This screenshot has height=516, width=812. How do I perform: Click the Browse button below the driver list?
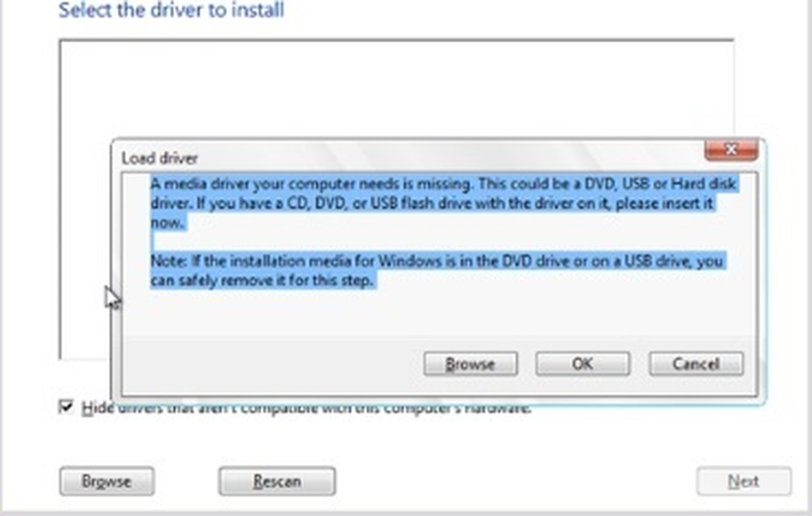[106, 481]
